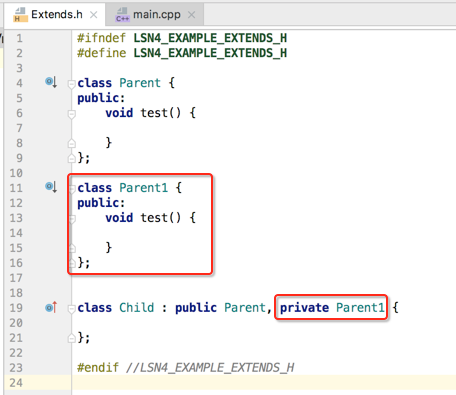This screenshot has height=395, width=456.
Task: Fold the end marker on line 15
Action: click(72, 248)
